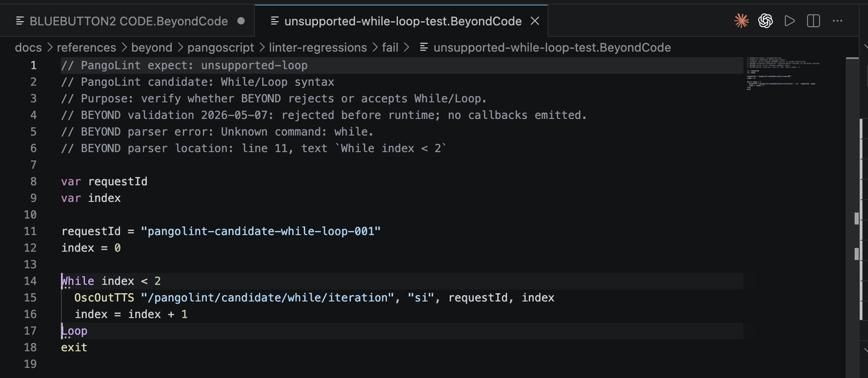Run the file with the play button

click(x=789, y=21)
